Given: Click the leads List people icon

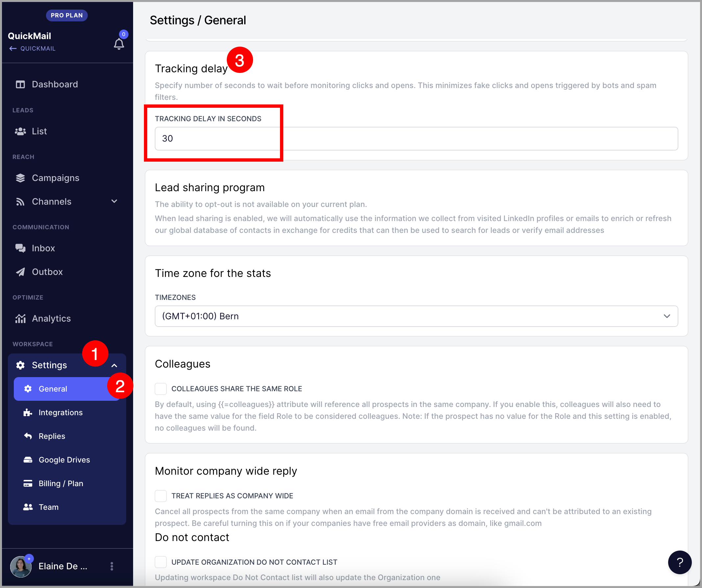Looking at the screenshot, I should pos(20,131).
